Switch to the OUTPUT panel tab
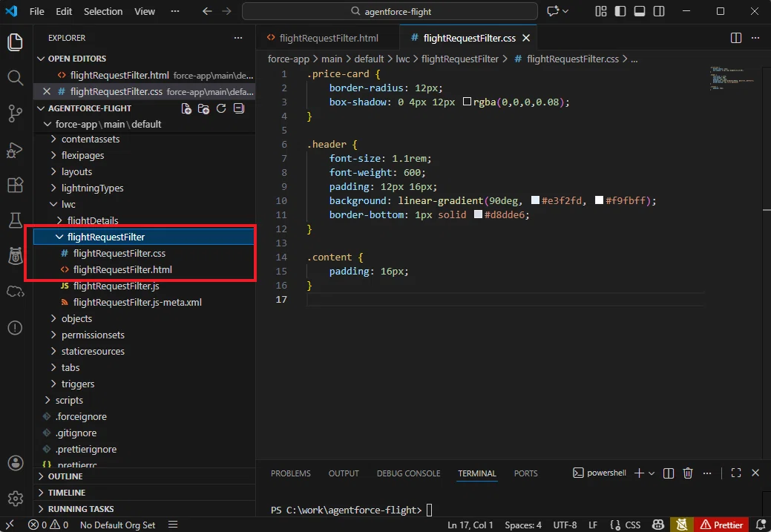 tap(344, 473)
